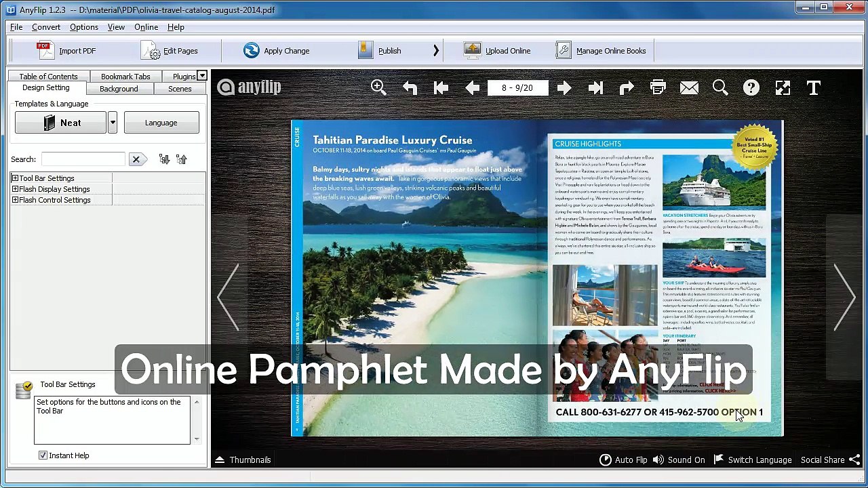Switch to Table of Contents tab
This screenshot has height=488, width=868.
pos(48,77)
